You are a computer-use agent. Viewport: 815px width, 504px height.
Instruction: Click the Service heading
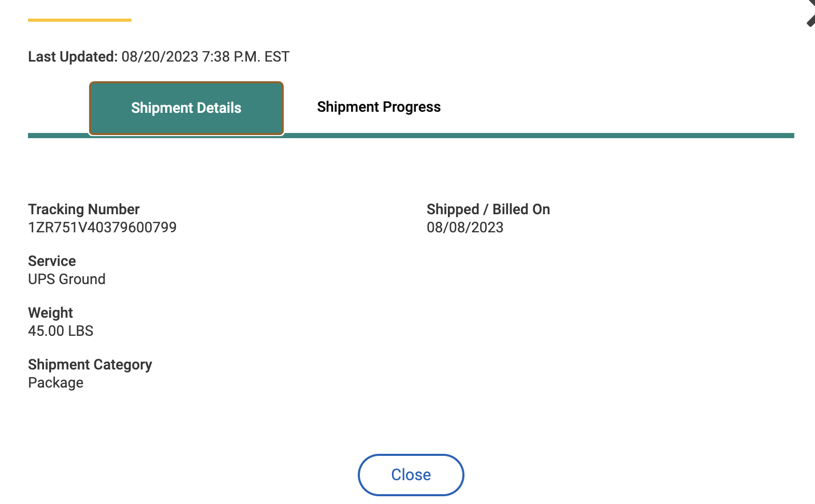click(x=52, y=261)
